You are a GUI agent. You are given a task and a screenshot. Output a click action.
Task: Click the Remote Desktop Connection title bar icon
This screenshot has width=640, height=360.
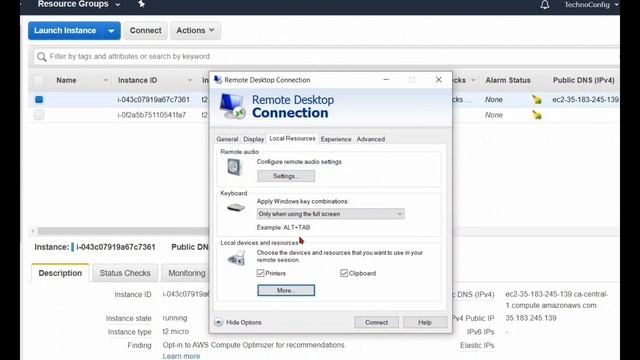[218, 80]
